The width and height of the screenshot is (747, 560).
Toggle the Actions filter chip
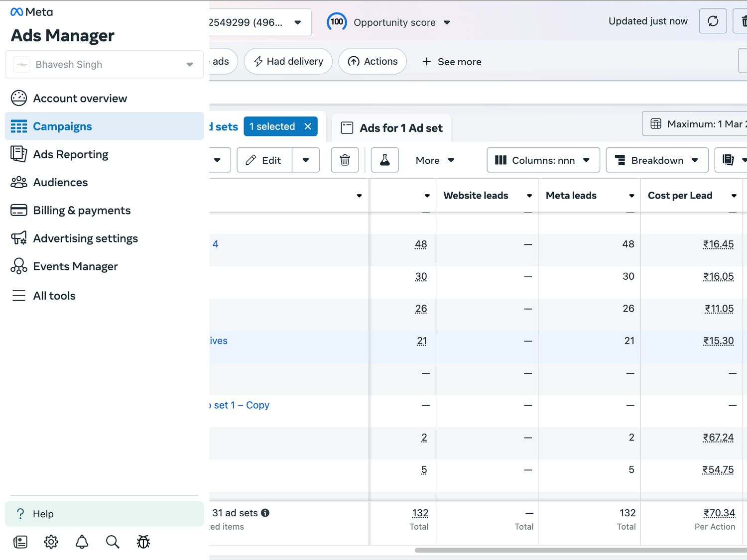(x=373, y=62)
